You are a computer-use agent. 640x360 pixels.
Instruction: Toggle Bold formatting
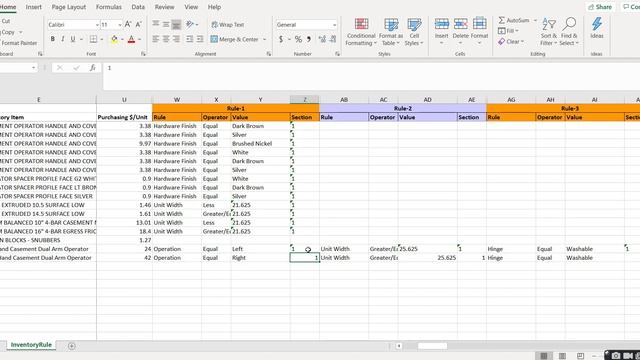pos(53,39)
